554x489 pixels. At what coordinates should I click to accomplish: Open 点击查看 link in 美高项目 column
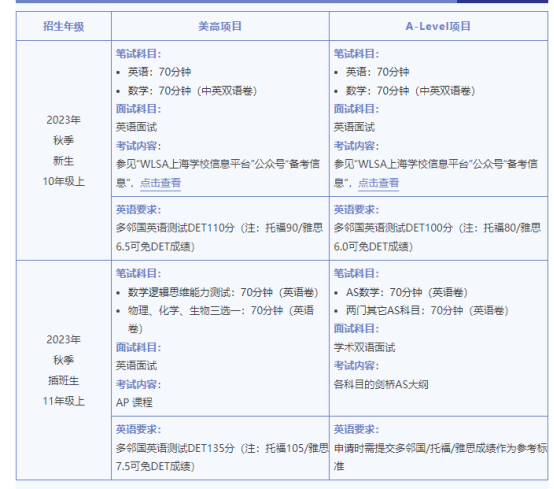coord(160,183)
